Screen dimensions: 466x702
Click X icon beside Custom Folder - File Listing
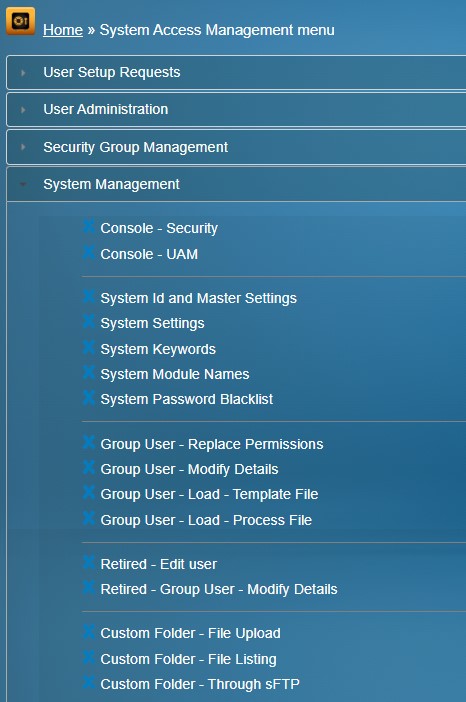89,657
